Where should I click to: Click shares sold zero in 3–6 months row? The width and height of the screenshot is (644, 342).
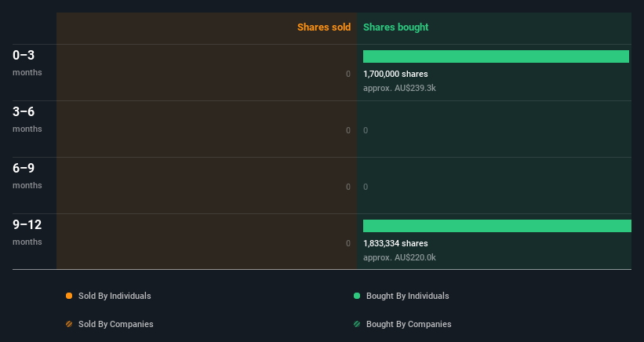[348, 130]
